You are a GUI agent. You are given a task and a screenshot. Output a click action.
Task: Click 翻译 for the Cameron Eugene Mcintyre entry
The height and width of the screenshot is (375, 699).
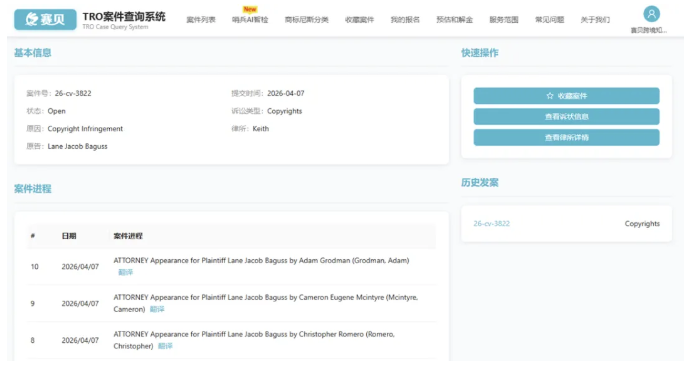tap(157, 309)
